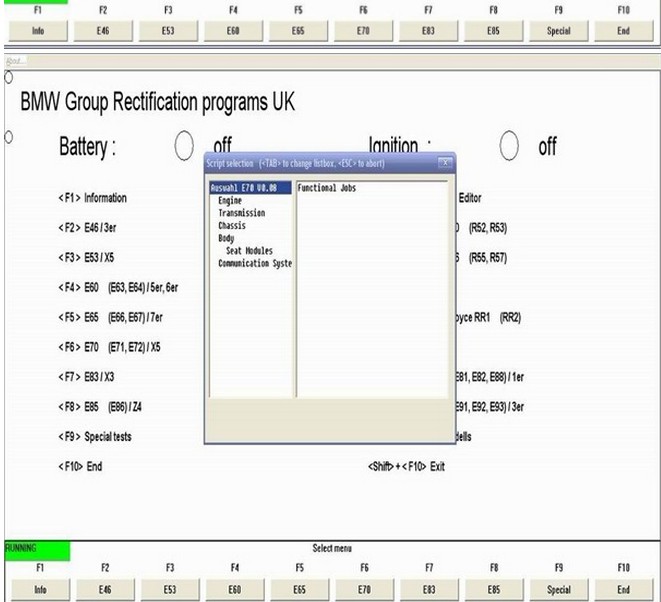Click the bottom E53 button
The image size is (661, 602).
tap(170, 589)
